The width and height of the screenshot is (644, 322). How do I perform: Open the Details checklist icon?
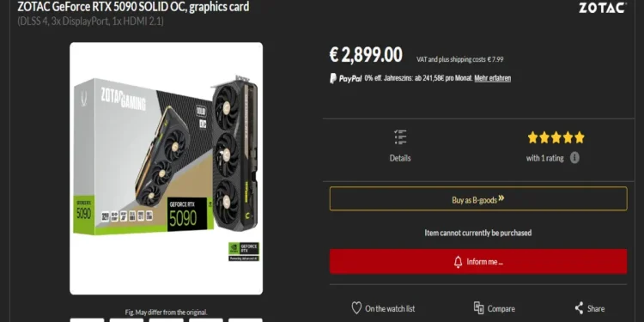(400, 137)
